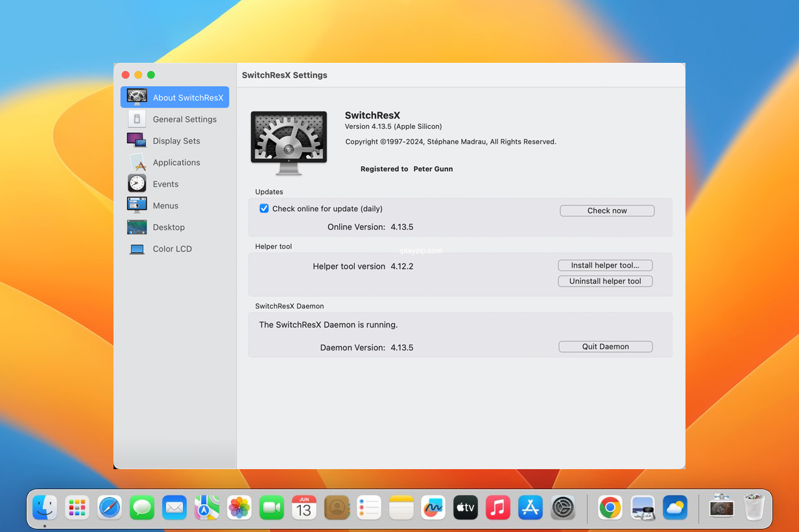
Task: Toggle Check online for update (daily) checkbox
Action: (x=264, y=209)
